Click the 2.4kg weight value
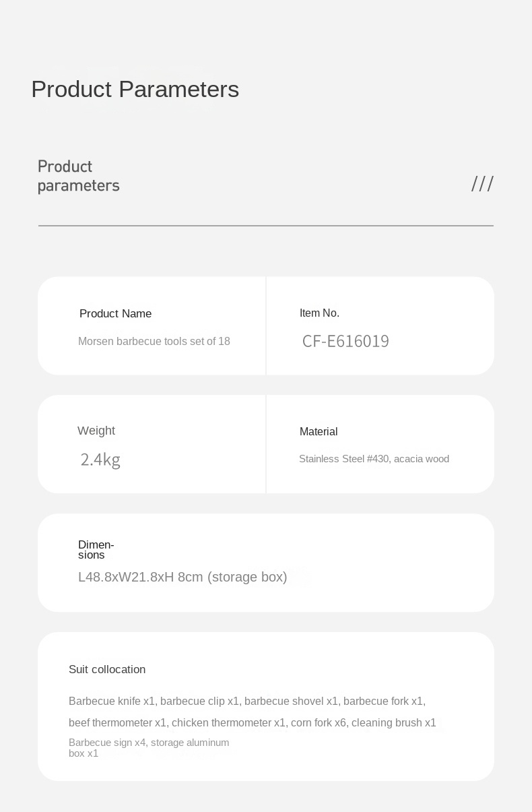This screenshot has width=532, height=812. pos(100,460)
